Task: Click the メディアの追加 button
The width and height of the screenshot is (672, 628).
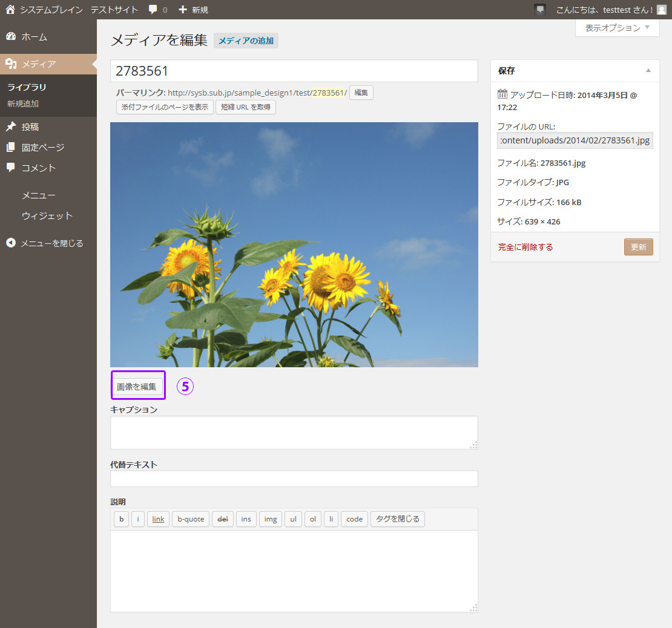Action: [246, 41]
